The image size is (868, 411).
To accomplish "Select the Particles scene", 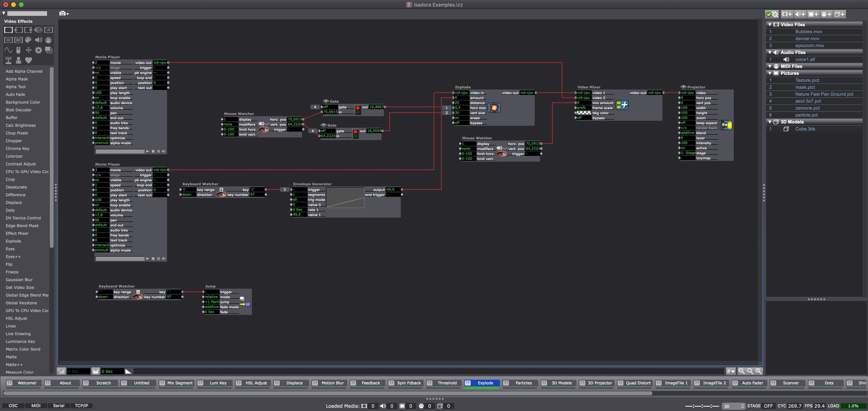I will pyautogui.click(x=520, y=383).
